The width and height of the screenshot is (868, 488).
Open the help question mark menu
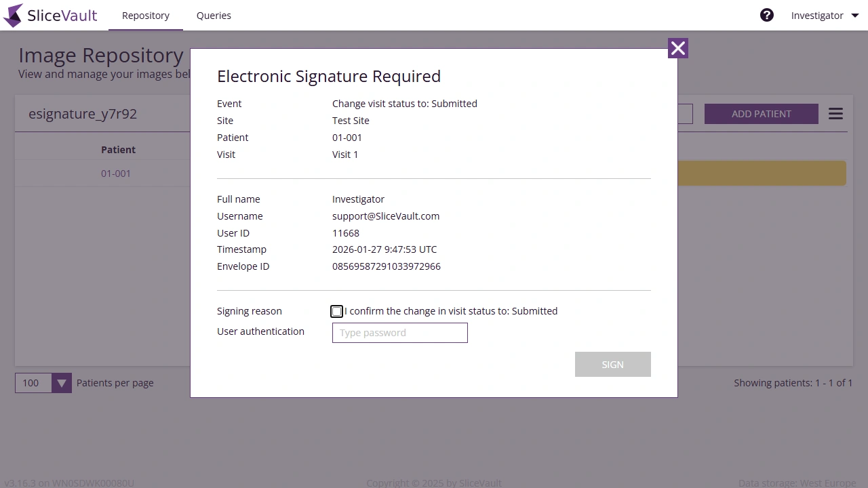pyautogui.click(x=766, y=14)
